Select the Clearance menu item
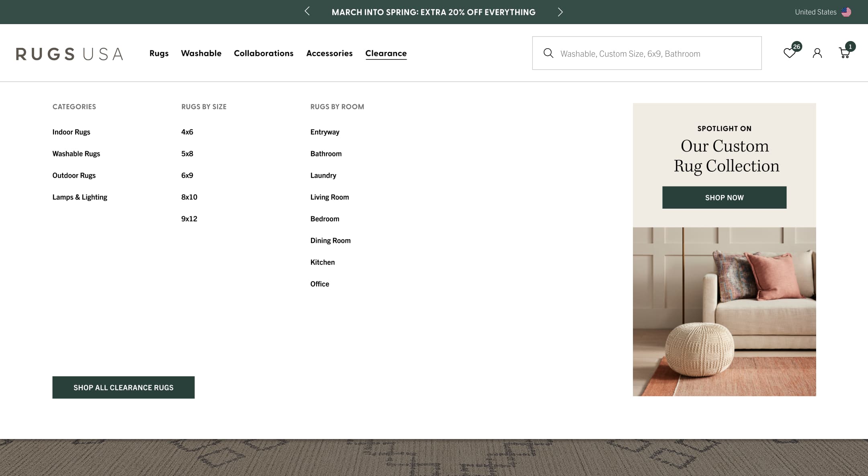This screenshot has height=476, width=868. 386,53
